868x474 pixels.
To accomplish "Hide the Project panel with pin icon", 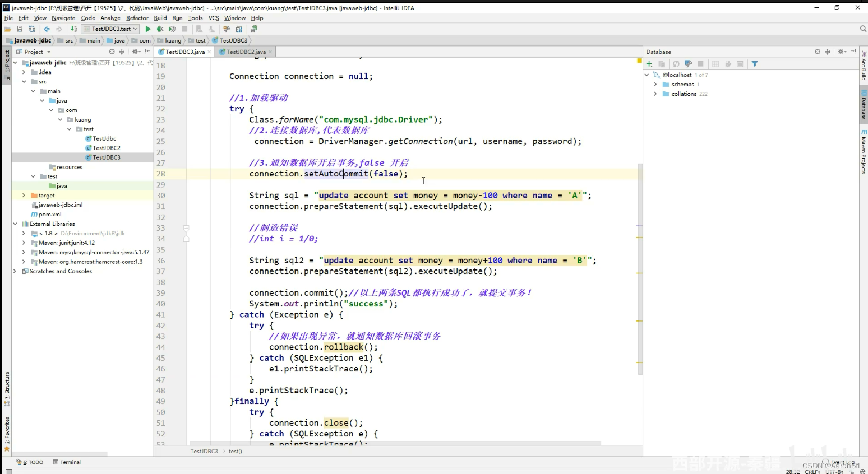I will coord(147,52).
